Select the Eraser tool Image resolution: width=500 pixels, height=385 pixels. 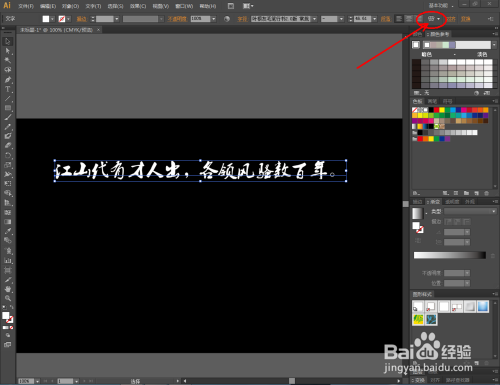point(8,146)
